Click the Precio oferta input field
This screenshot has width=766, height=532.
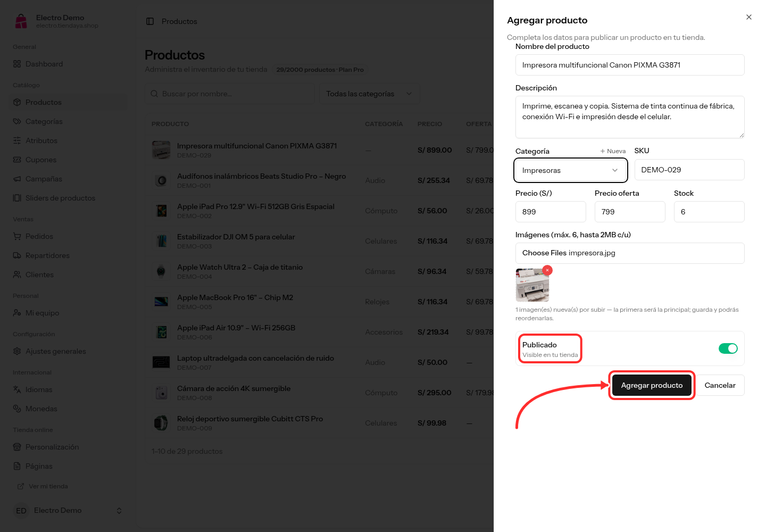[630, 212]
